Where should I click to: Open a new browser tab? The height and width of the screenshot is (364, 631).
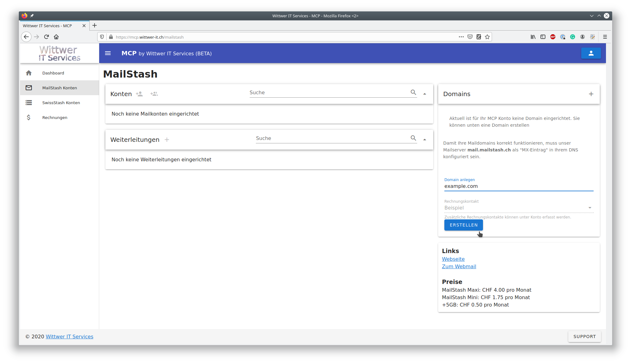pos(95,25)
